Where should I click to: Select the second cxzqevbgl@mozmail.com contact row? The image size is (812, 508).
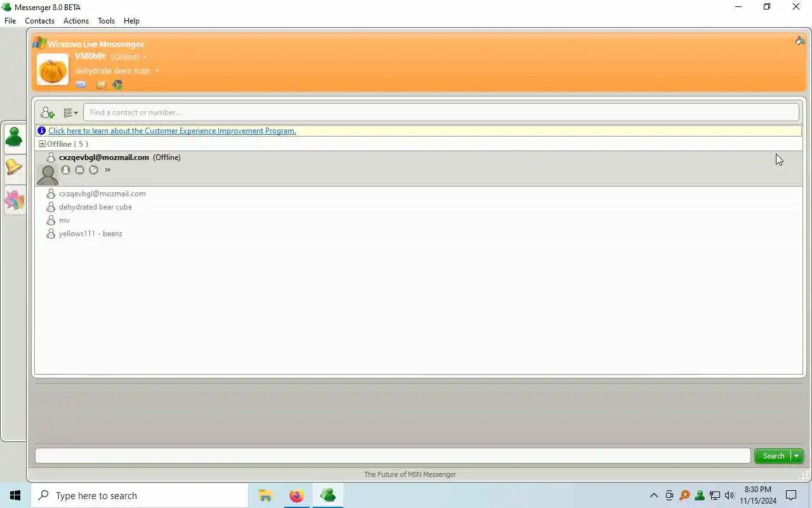point(419,194)
